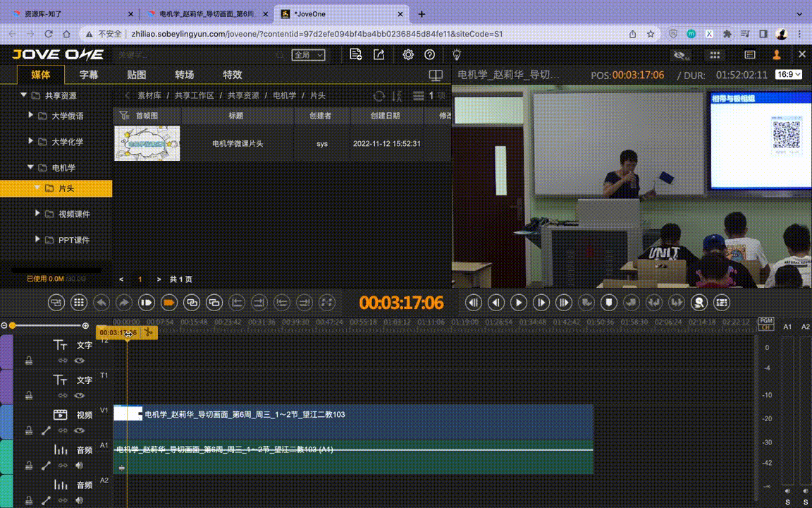This screenshot has height=508, width=812.
Task: Expand the 大学俄语 folder
Action: [31, 115]
